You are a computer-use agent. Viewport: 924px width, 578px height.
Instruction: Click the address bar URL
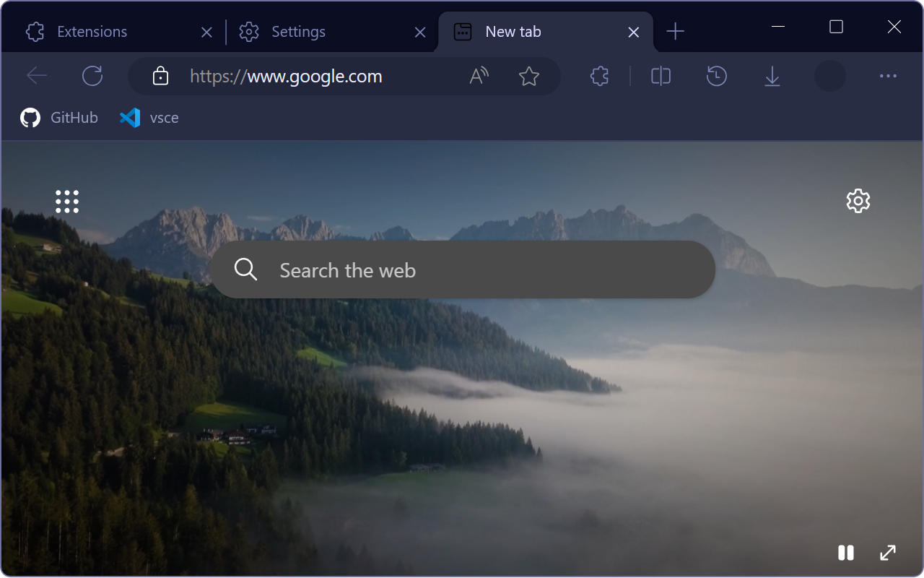[286, 76]
